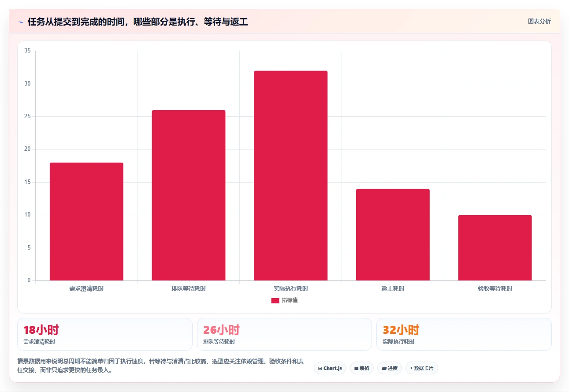Click the x-axis label 需求澄清耗时
The height and width of the screenshot is (392, 569).
click(x=86, y=289)
